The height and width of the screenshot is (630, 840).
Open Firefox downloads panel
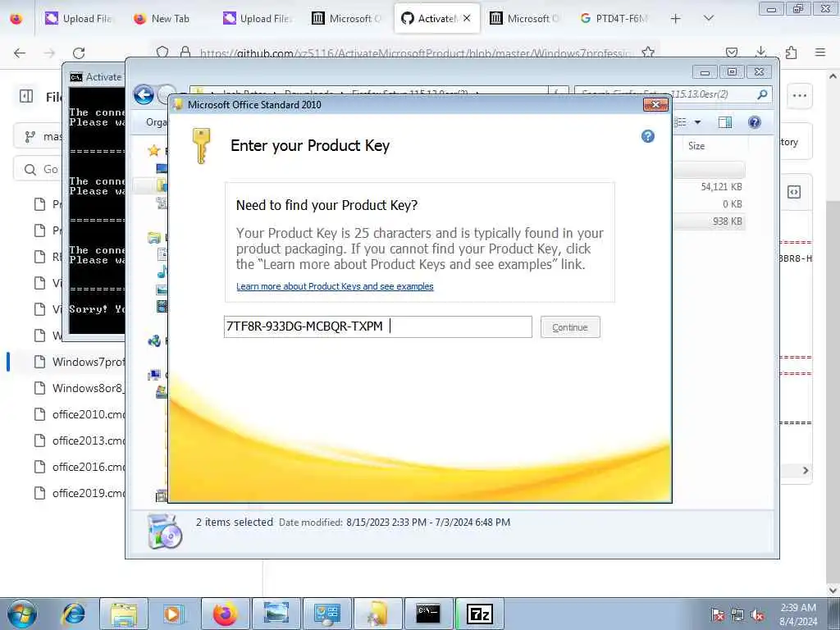(x=760, y=52)
